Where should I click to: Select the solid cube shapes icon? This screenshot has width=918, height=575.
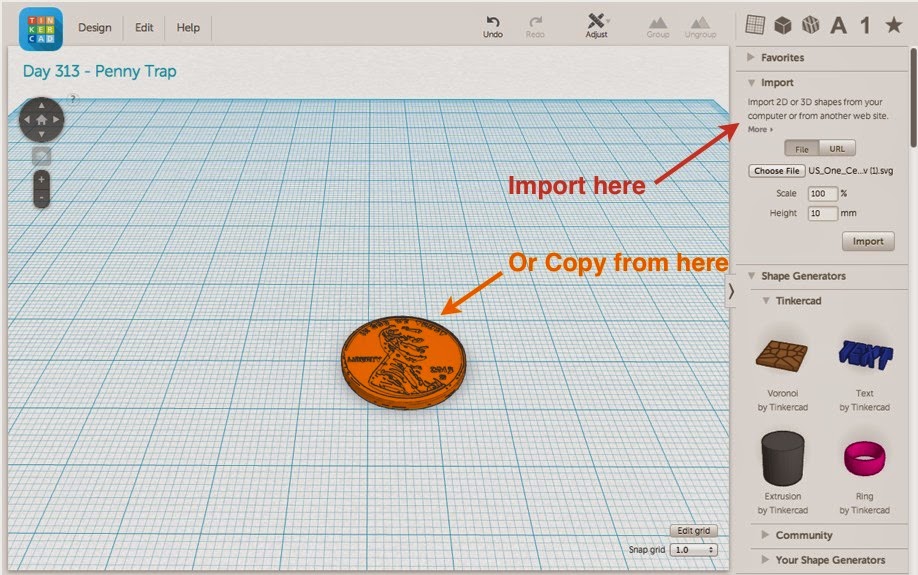pyautogui.click(x=783, y=25)
